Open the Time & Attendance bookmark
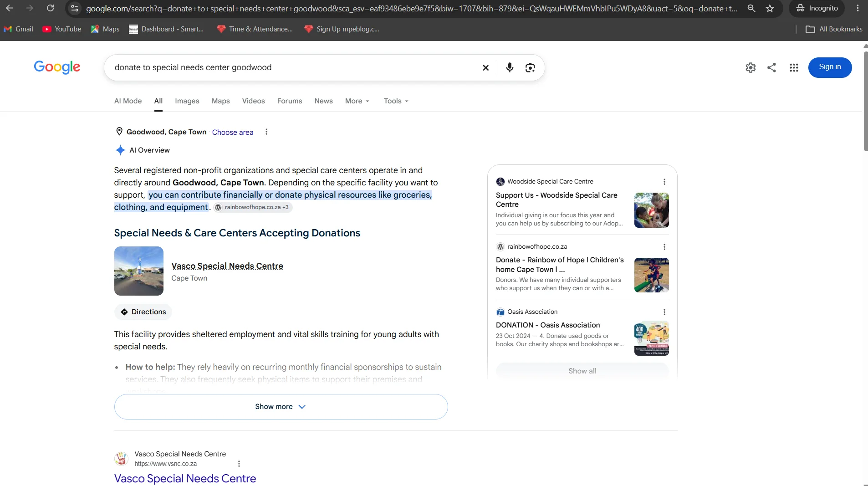Screen dimensions: 868x486 pos(255,29)
